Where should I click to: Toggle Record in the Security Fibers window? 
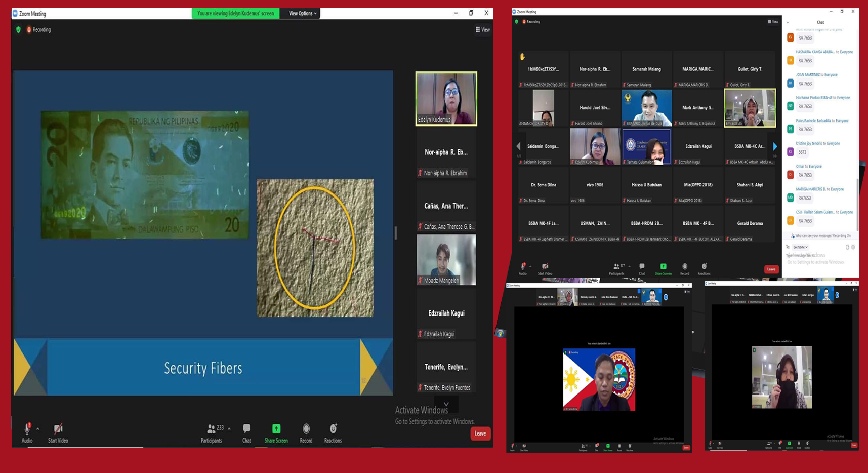[x=306, y=433]
